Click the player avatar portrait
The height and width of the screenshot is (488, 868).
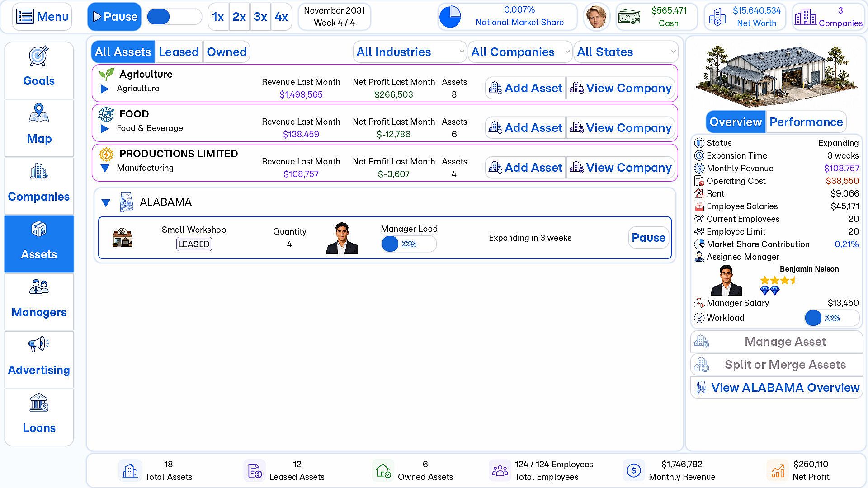pyautogui.click(x=596, y=17)
